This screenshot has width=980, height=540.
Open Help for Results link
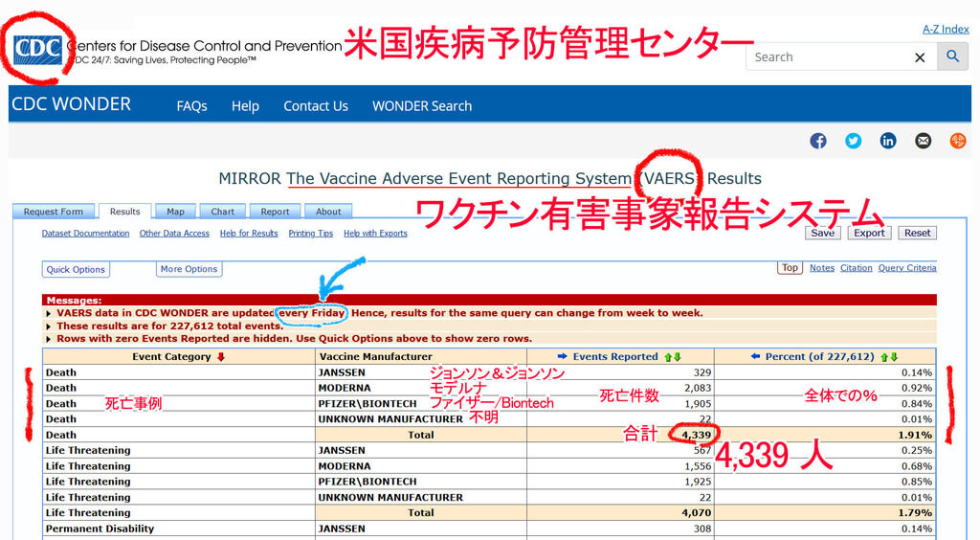tap(249, 233)
